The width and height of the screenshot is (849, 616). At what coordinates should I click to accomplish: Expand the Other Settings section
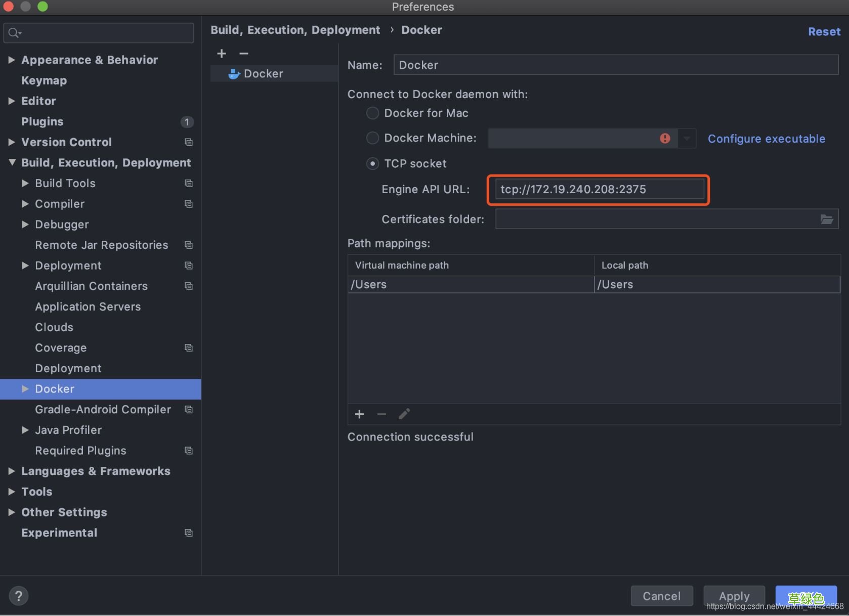12,512
